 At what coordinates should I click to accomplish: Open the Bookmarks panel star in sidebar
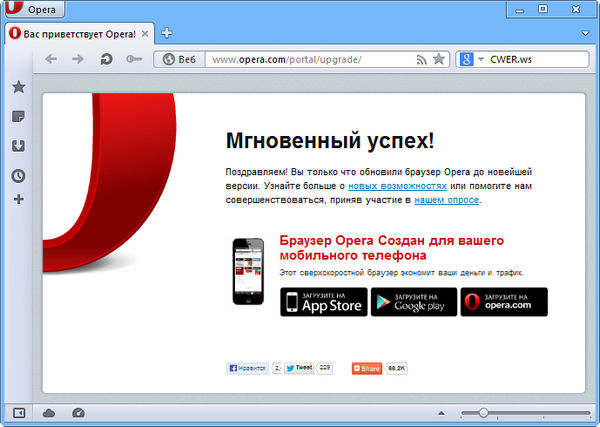[x=18, y=88]
